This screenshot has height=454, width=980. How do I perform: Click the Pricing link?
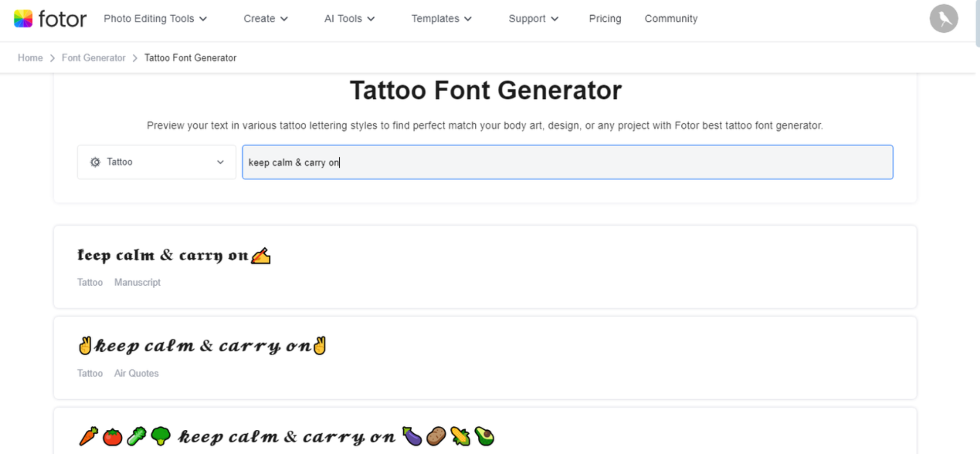point(605,19)
